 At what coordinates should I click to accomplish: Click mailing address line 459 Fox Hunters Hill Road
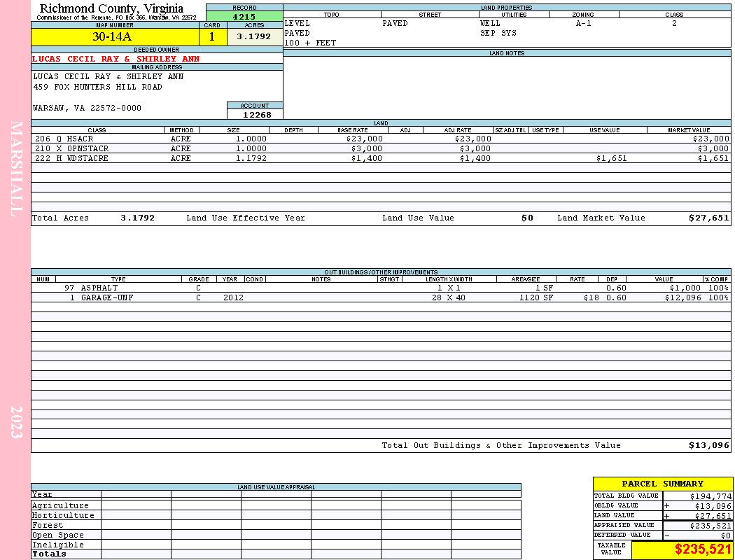[x=97, y=87]
